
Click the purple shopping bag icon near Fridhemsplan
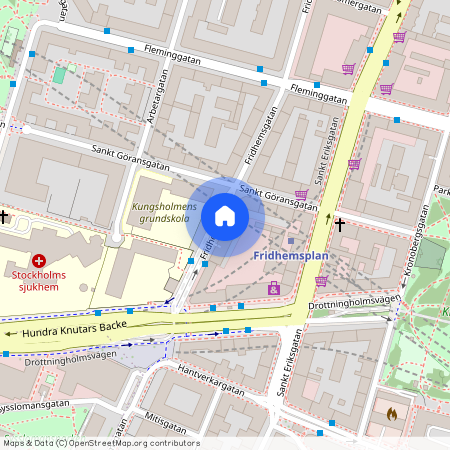point(274,288)
